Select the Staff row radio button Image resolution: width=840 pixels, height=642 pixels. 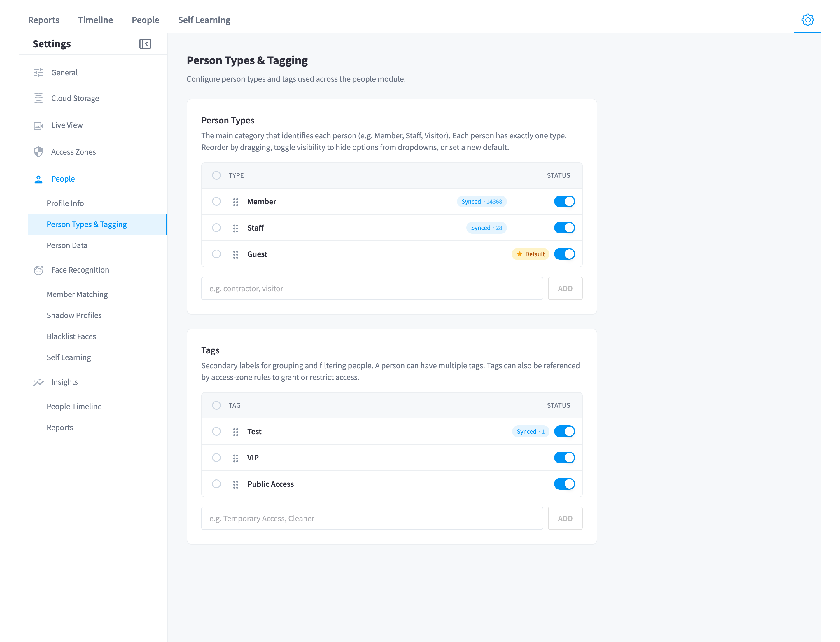pyautogui.click(x=216, y=228)
